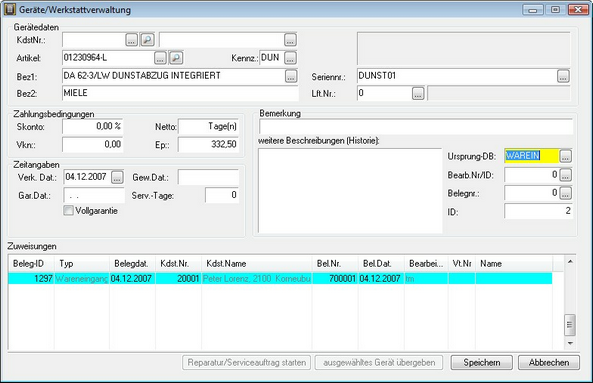This screenshot has height=383, width=593.
Task: Select Bel.Nr. cell 700001
Action: pos(335,279)
